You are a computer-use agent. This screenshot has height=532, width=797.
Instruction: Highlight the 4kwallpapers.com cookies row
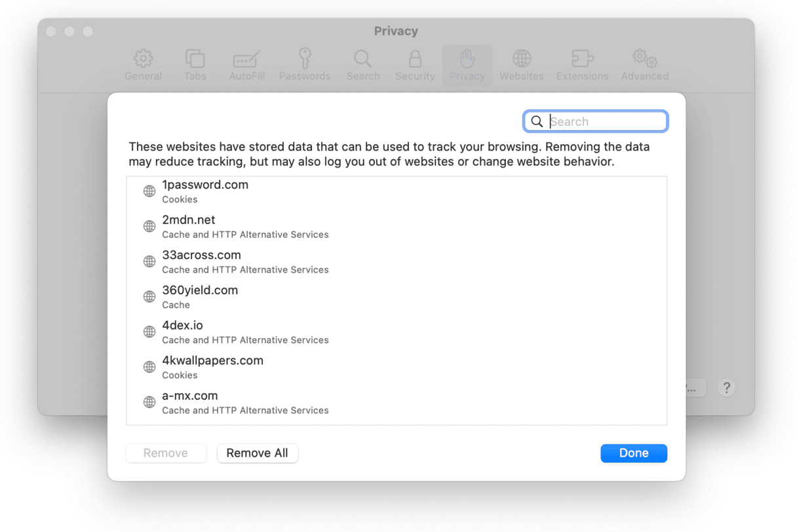click(212, 367)
